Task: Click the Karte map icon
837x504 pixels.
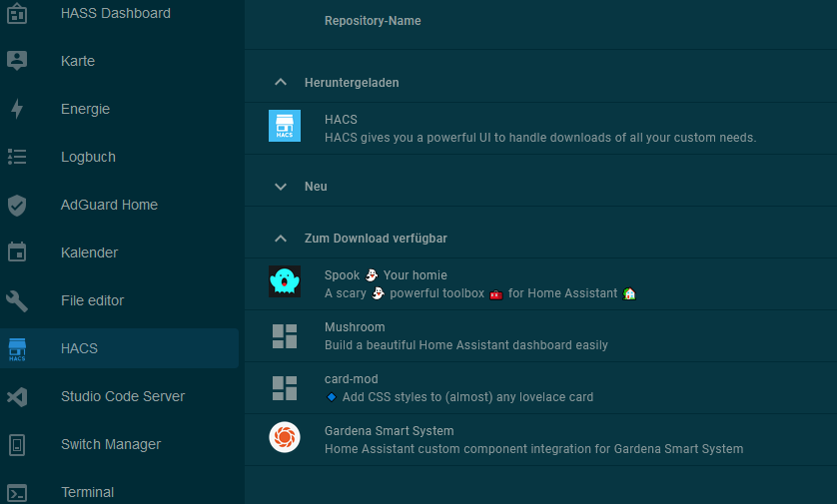Action: point(17,61)
